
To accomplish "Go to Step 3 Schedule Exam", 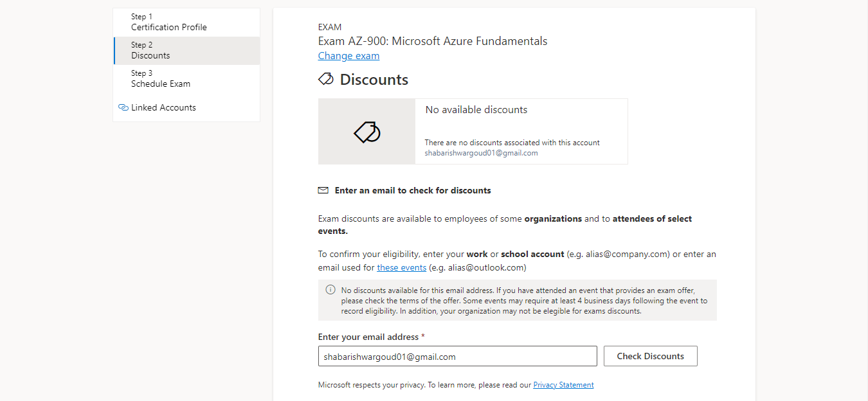I will 186,78.
